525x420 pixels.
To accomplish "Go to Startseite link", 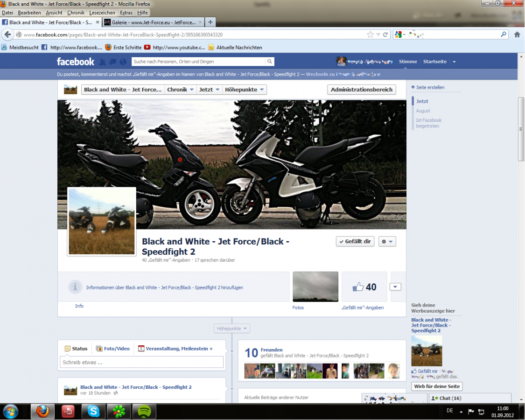I will (434, 62).
